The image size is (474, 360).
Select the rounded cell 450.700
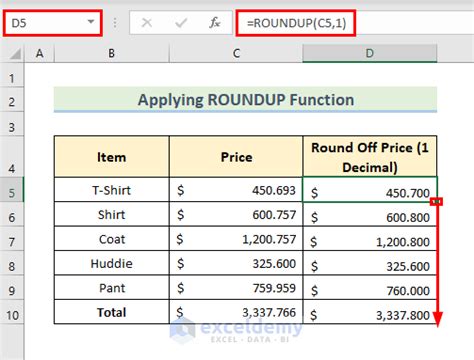click(x=370, y=190)
